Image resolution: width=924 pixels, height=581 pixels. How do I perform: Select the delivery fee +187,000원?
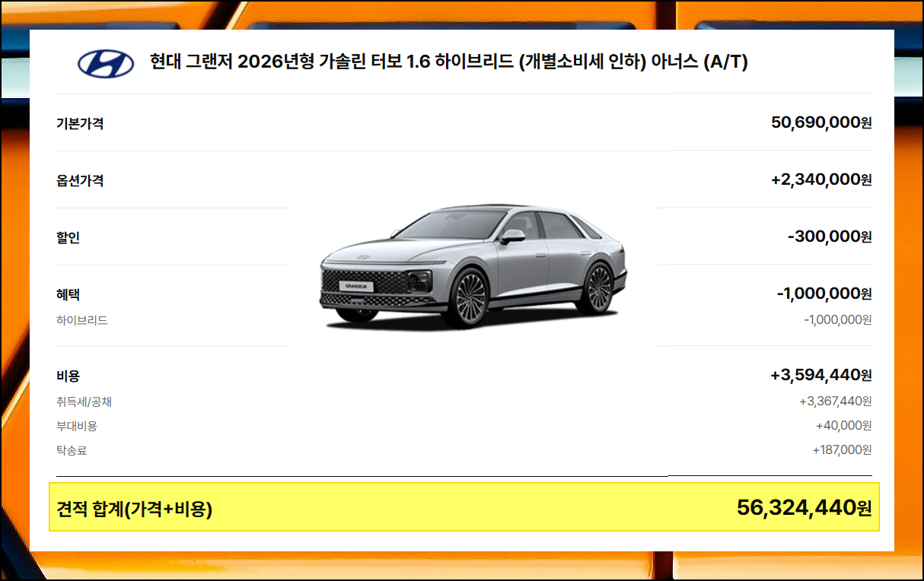pos(842,449)
